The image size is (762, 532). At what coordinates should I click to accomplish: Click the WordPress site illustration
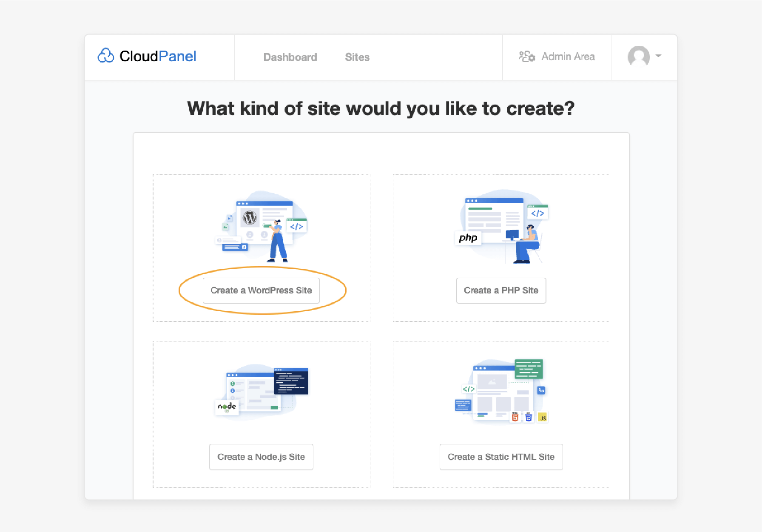(x=261, y=226)
